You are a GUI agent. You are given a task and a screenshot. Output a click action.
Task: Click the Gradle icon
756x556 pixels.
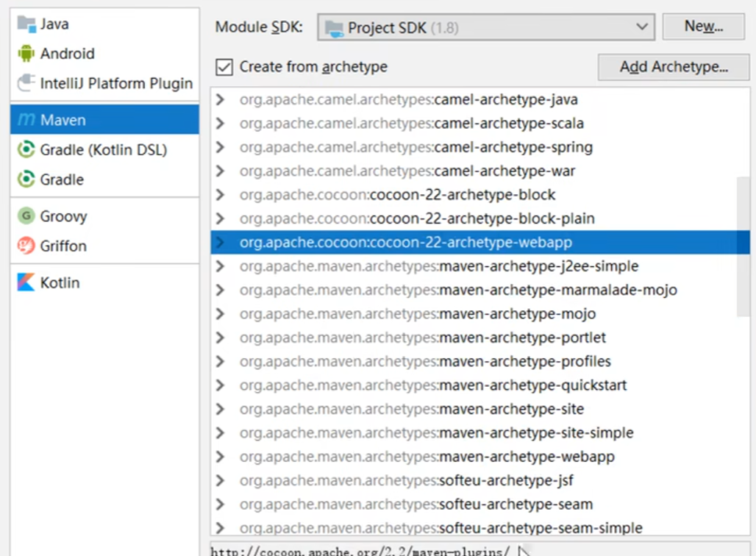(x=26, y=179)
